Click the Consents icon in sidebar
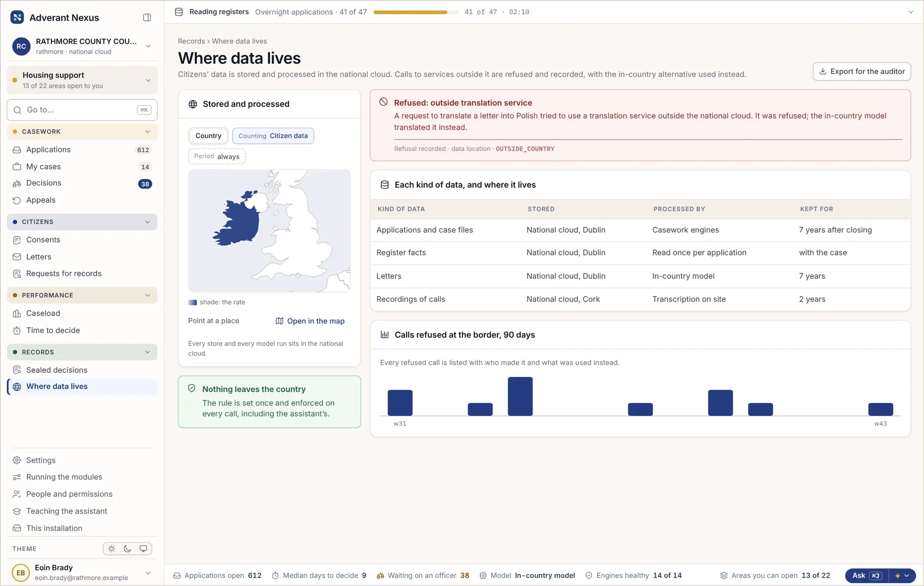 (x=17, y=240)
